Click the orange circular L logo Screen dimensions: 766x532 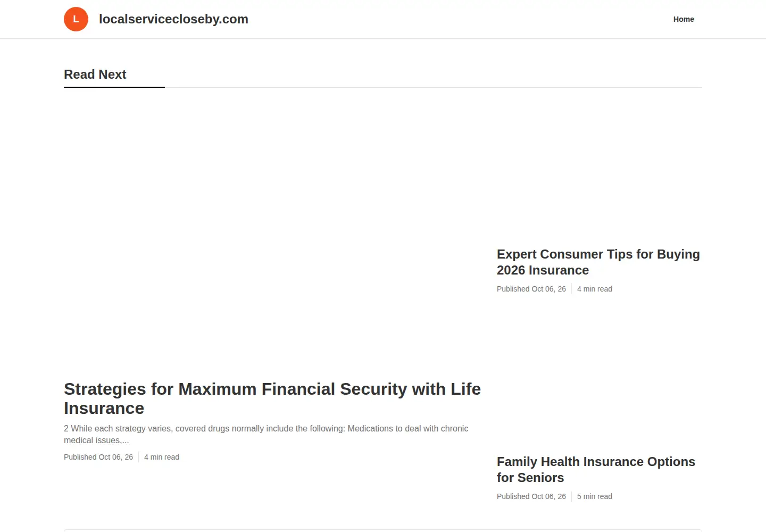[76, 19]
